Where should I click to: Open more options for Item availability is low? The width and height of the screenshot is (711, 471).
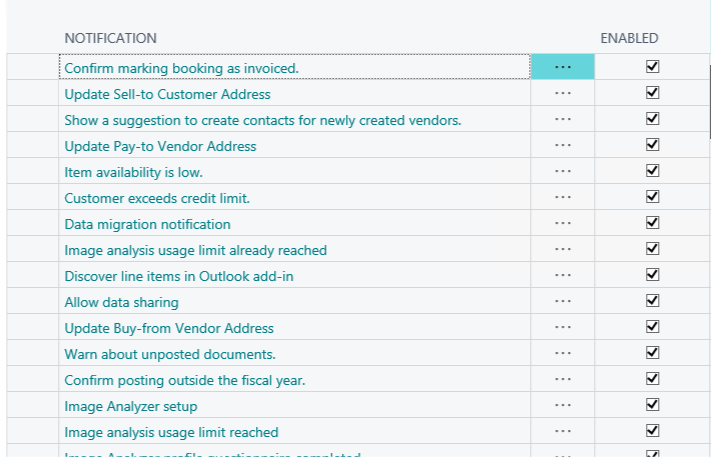[x=562, y=171]
